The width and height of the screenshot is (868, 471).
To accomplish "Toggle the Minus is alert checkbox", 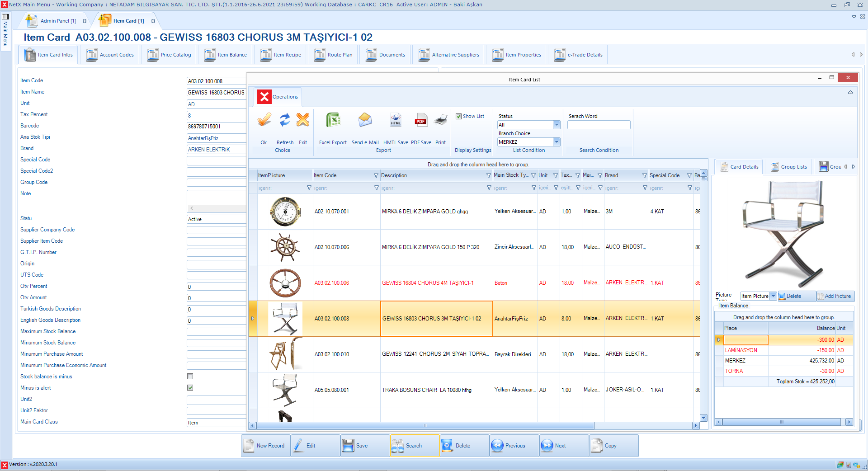I will [190, 388].
